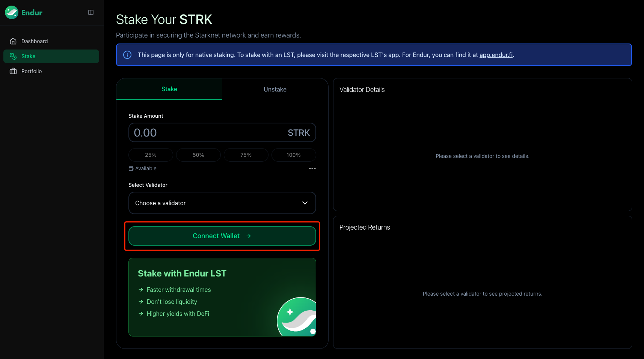Click the wallet icon beside Available
644x359 pixels.
[x=131, y=168]
